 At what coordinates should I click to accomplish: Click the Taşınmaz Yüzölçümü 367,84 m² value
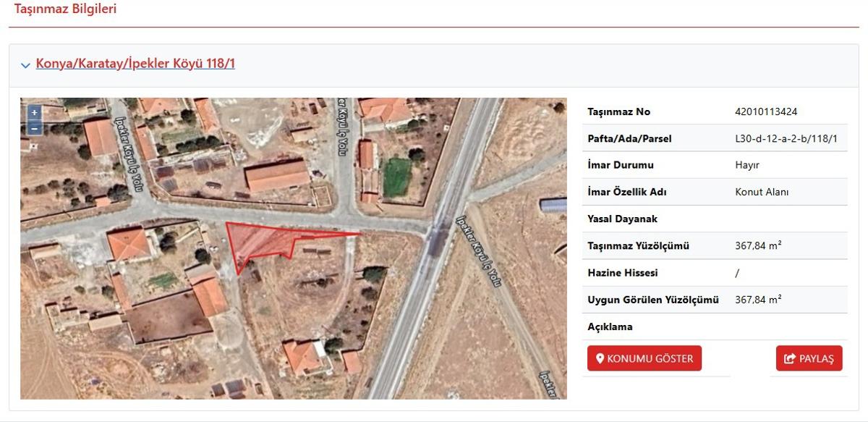point(758,245)
